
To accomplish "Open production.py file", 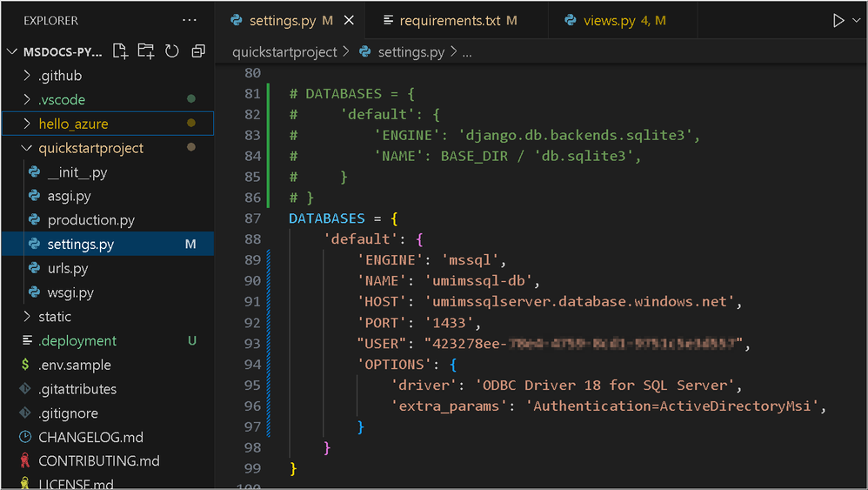I will [x=107, y=220].
